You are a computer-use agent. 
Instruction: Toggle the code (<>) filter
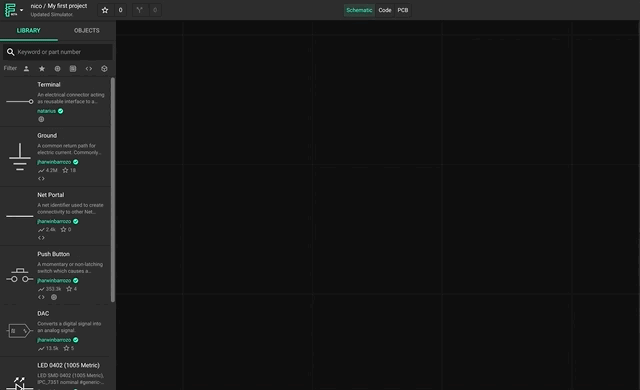(89, 69)
